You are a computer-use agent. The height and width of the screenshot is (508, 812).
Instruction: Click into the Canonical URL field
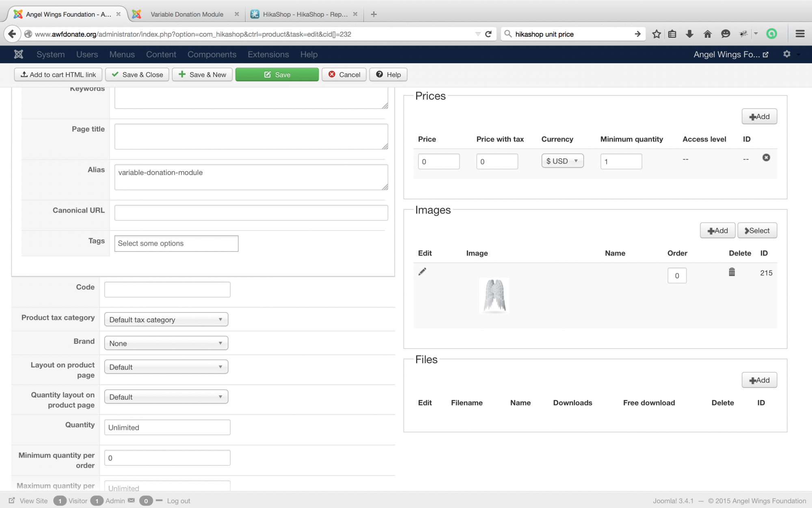[x=251, y=213]
